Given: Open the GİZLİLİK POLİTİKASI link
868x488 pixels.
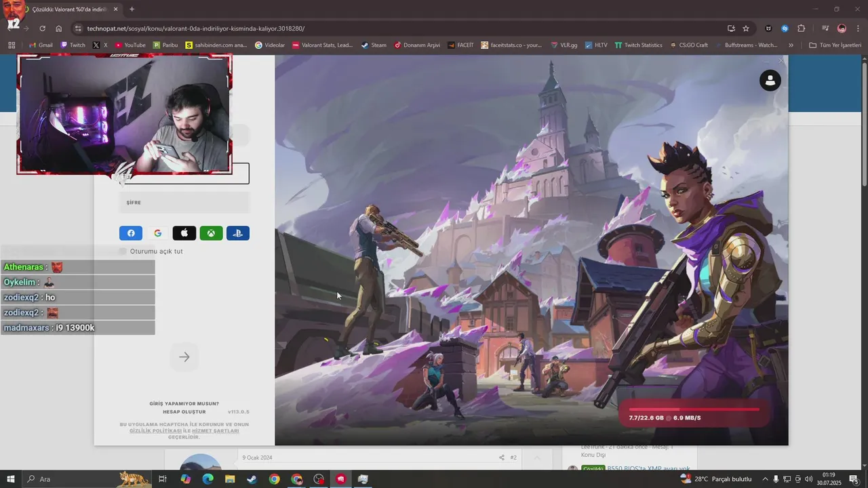Looking at the screenshot, I should 155,431.
